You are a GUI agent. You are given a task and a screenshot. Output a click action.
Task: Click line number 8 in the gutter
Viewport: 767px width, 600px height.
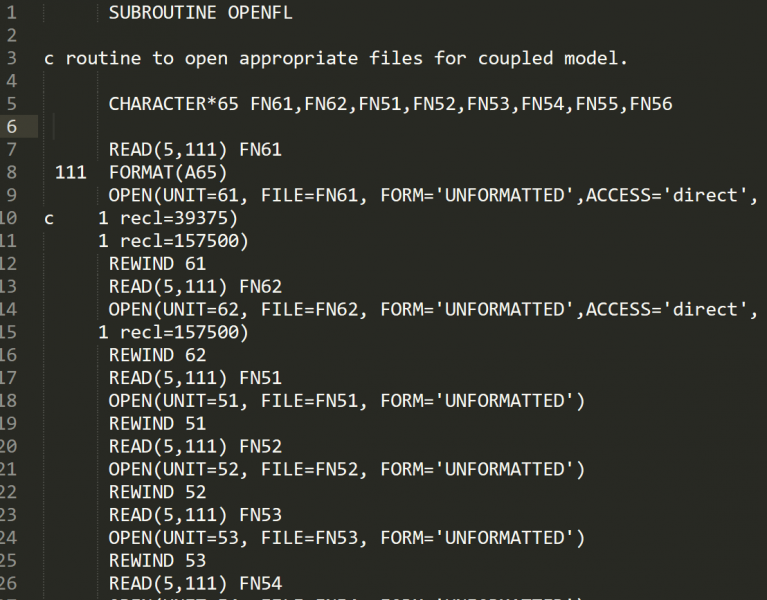(11, 172)
